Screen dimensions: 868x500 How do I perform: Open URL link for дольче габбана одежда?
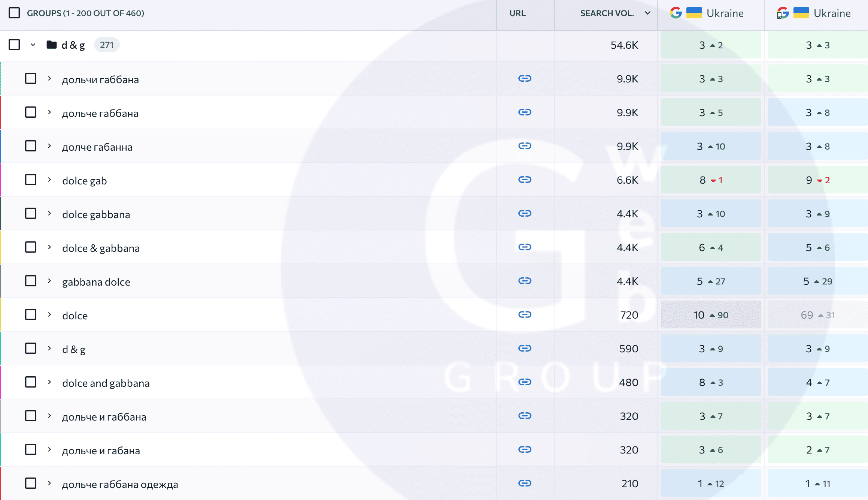click(525, 483)
